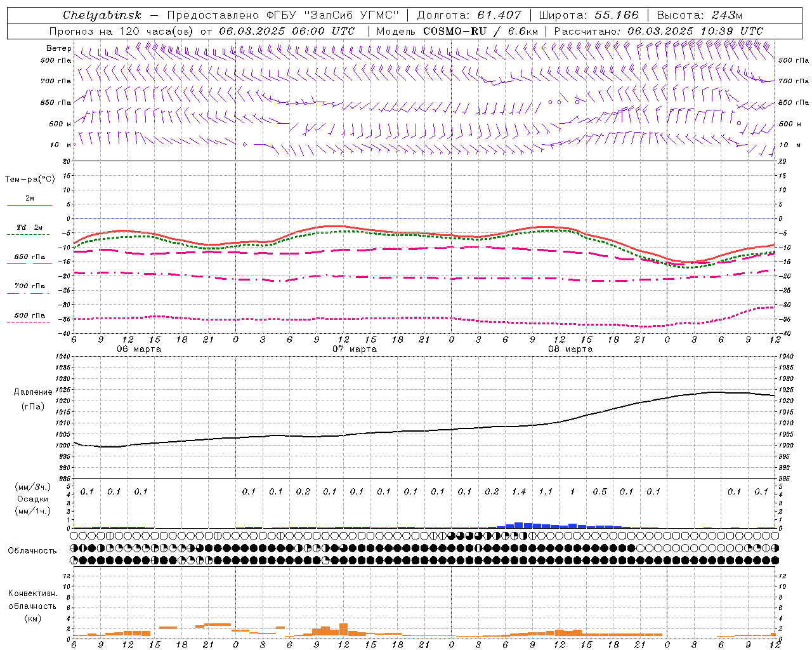Click the 'Высота: 243м' elevation field

tap(699, 15)
